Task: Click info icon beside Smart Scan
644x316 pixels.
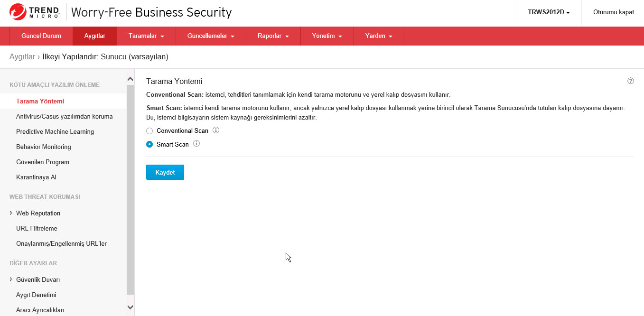Action: pyautogui.click(x=196, y=144)
